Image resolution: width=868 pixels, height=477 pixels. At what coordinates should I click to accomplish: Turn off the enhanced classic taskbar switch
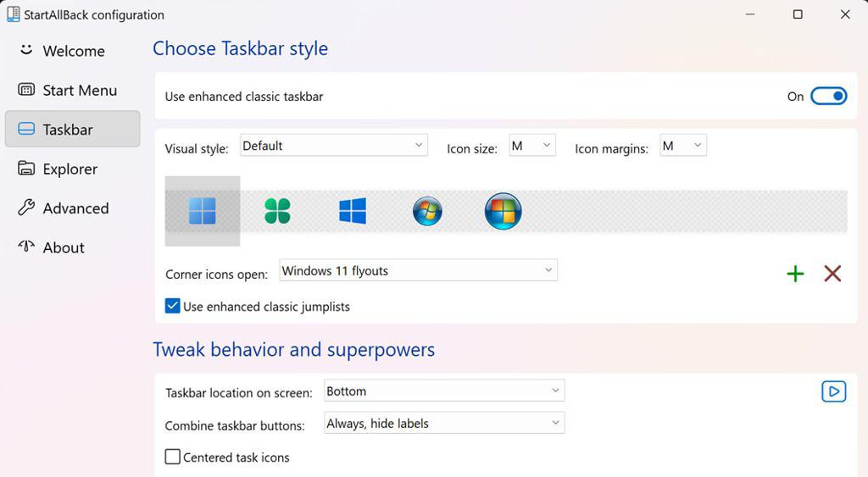click(x=829, y=97)
